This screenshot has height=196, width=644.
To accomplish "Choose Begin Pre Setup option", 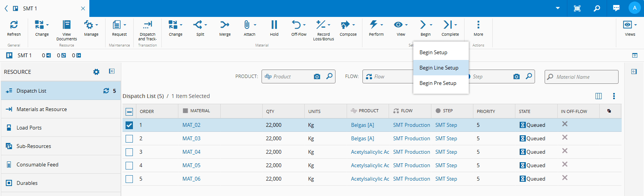I will 438,83.
